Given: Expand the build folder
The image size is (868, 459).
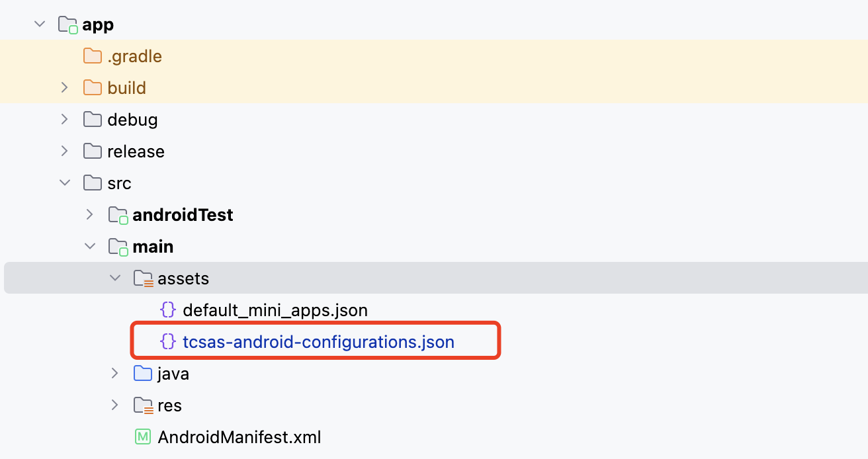Looking at the screenshot, I should coord(64,87).
